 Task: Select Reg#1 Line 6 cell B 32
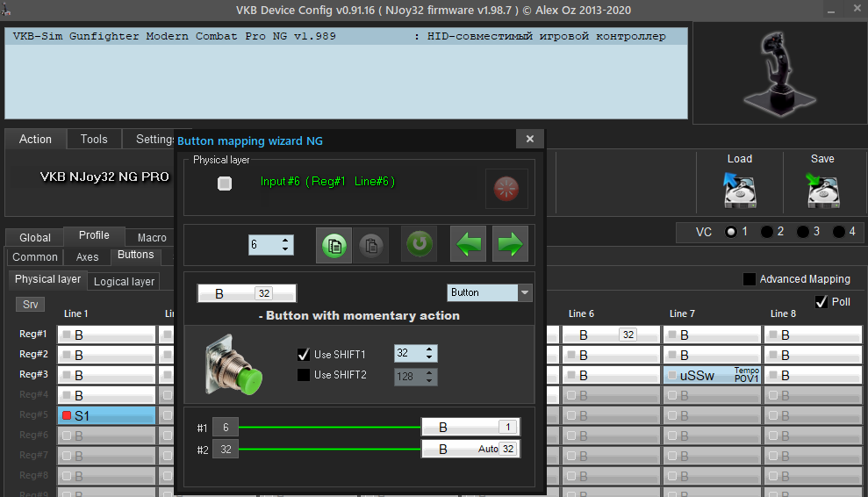coord(611,335)
